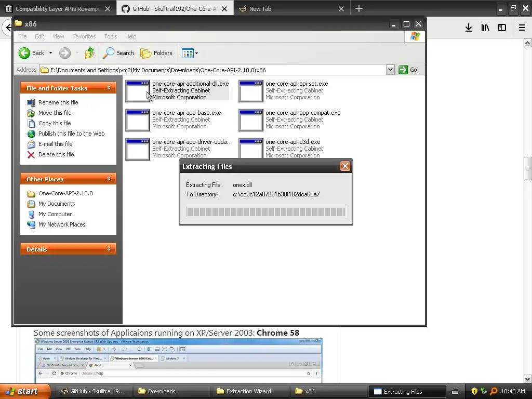This screenshot has width=532, height=399.
Task: Click Move this file task icon
Action: [31, 113]
